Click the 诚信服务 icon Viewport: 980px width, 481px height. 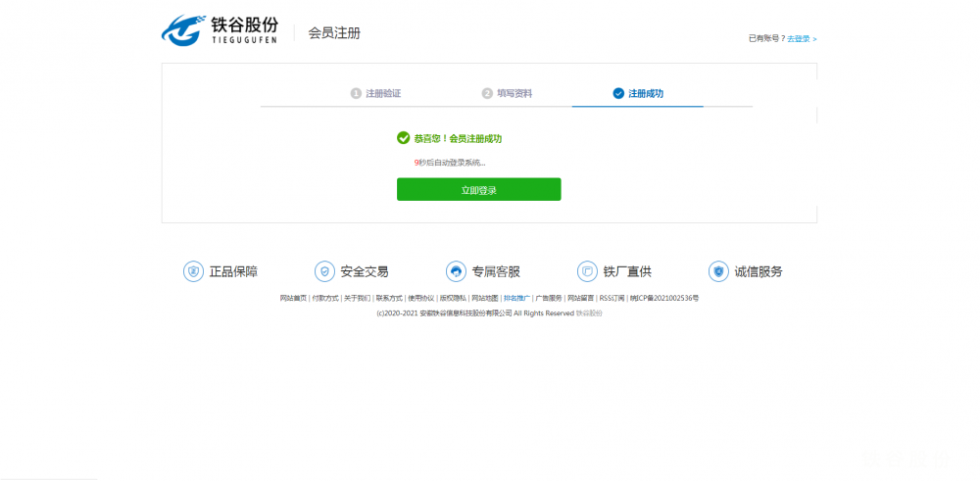click(x=718, y=271)
